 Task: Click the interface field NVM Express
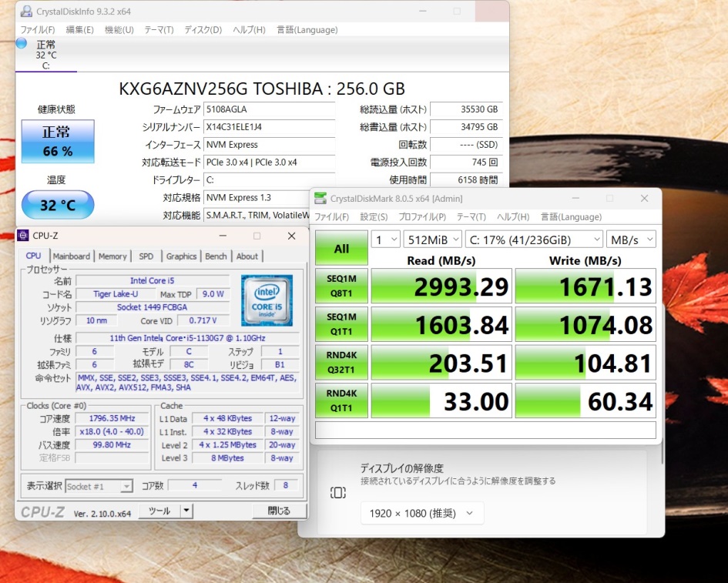(x=270, y=145)
